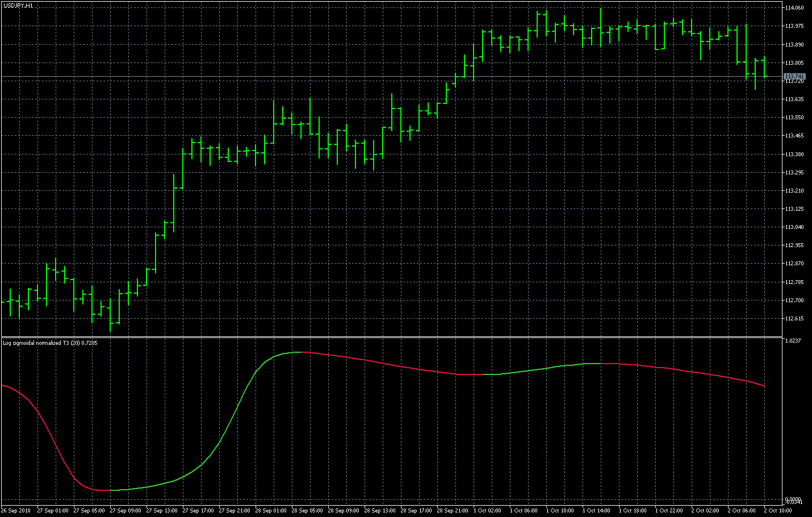Click the 1 Oct 22:00 time label

click(x=669, y=511)
